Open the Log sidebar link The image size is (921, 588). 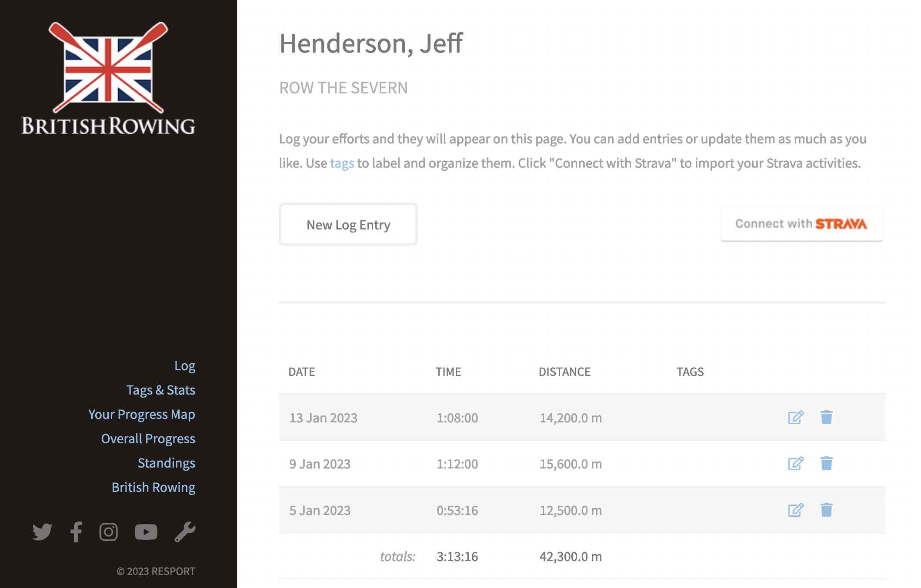tap(185, 366)
